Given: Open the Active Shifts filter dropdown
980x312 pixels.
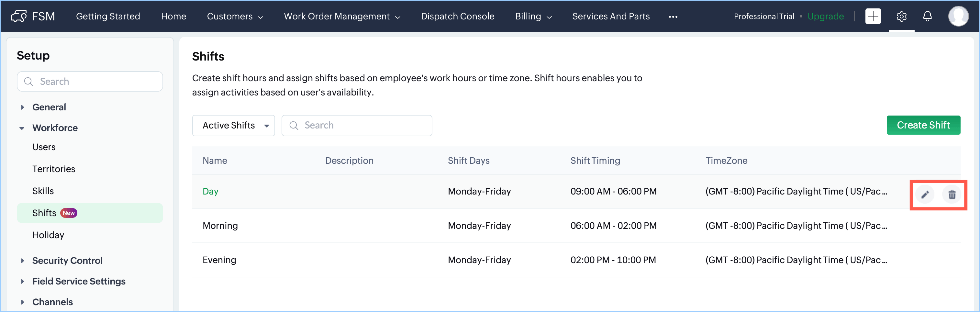Looking at the screenshot, I should (x=234, y=126).
